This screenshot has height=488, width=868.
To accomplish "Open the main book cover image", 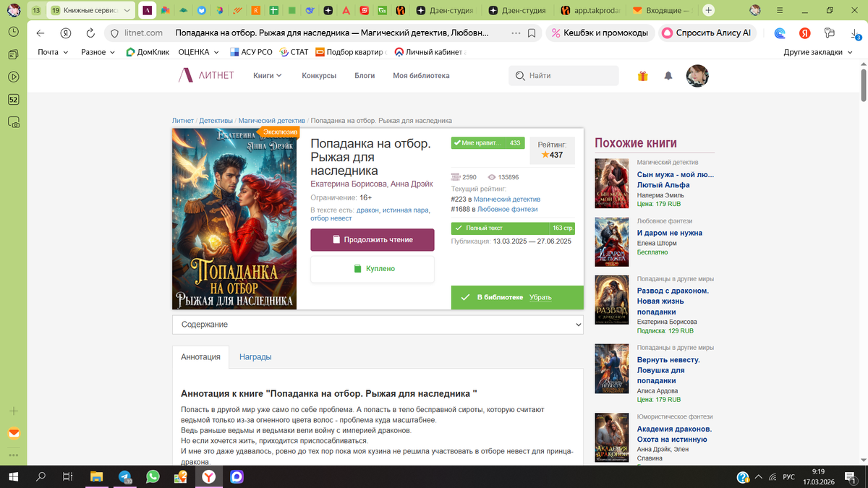I will pyautogui.click(x=234, y=218).
